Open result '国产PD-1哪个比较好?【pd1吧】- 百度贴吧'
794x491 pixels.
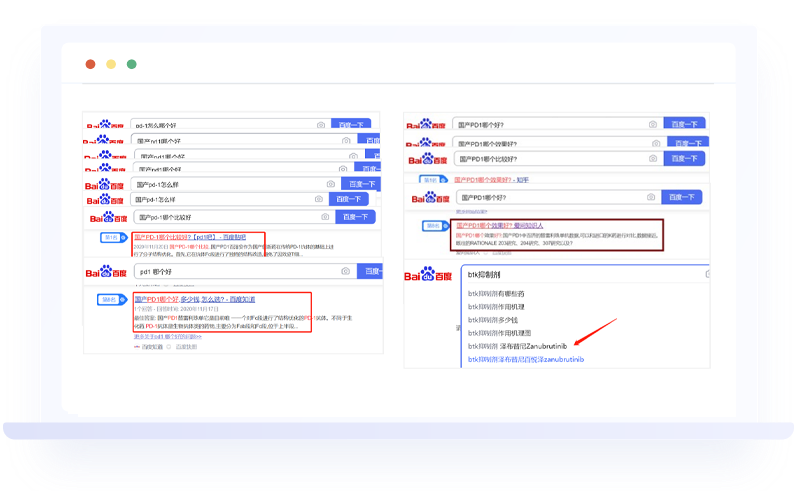coord(190,238)
